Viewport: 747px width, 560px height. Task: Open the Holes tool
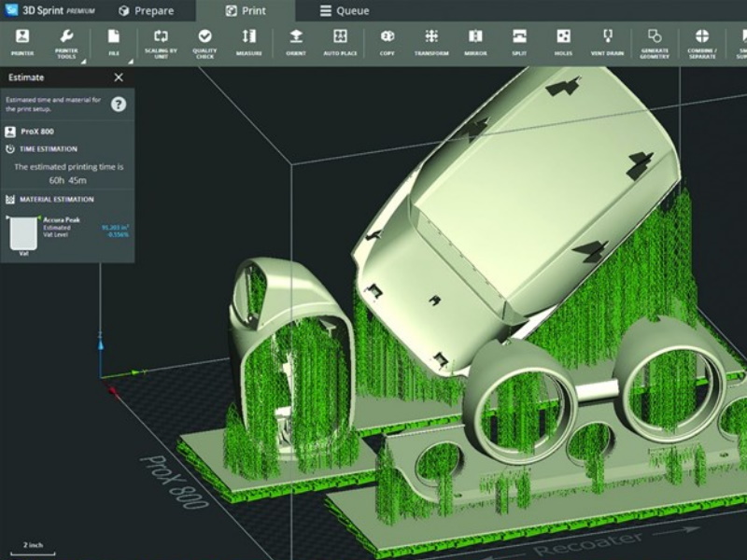[563, 42]
